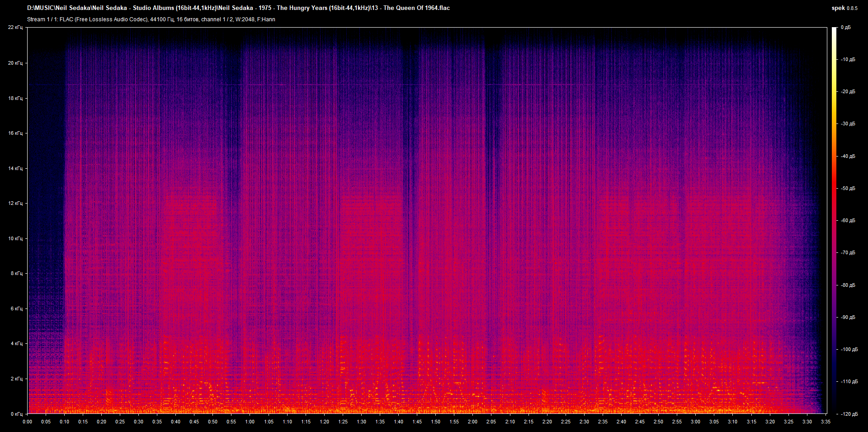This screenshot has height=432, width=868.
Task: Click the 3:00 time axis label
Action: (695, 422)
